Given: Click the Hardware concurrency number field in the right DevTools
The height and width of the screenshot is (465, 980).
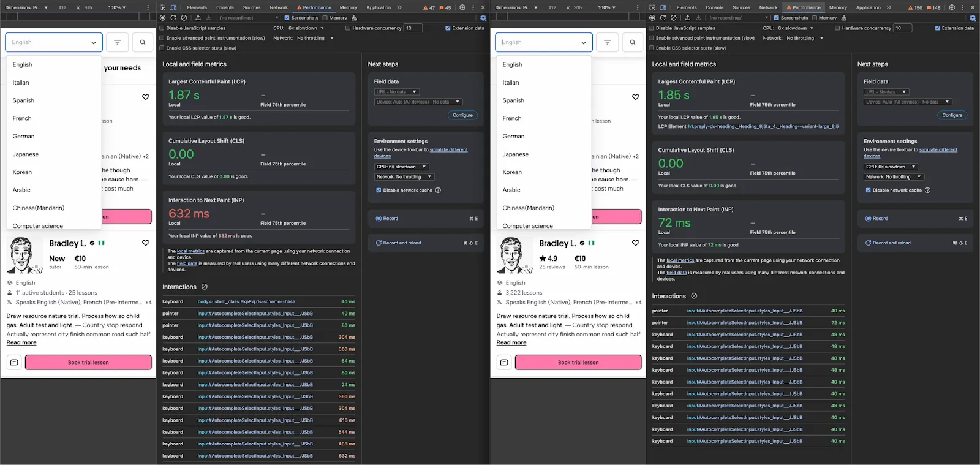Looking at the screenshot, I should (902, 28).
